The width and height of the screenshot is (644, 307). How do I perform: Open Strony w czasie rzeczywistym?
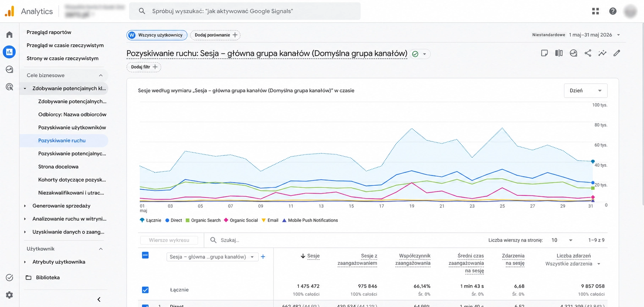point(62,58)
